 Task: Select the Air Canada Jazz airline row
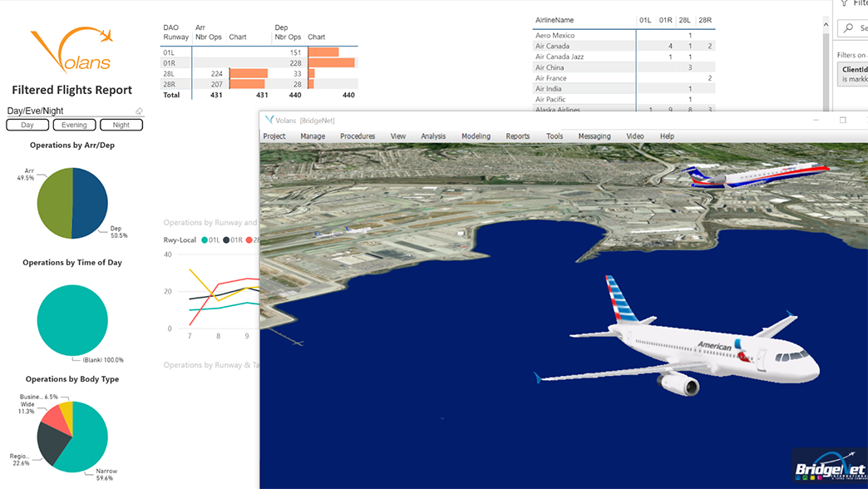click(x=624, y=57)
